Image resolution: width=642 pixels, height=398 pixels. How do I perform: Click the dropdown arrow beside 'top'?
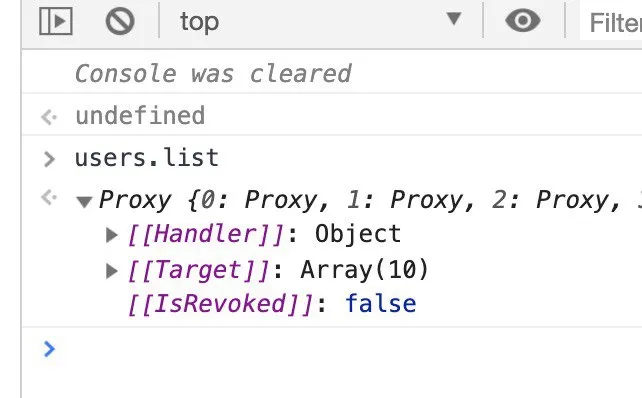coord(454,19)
